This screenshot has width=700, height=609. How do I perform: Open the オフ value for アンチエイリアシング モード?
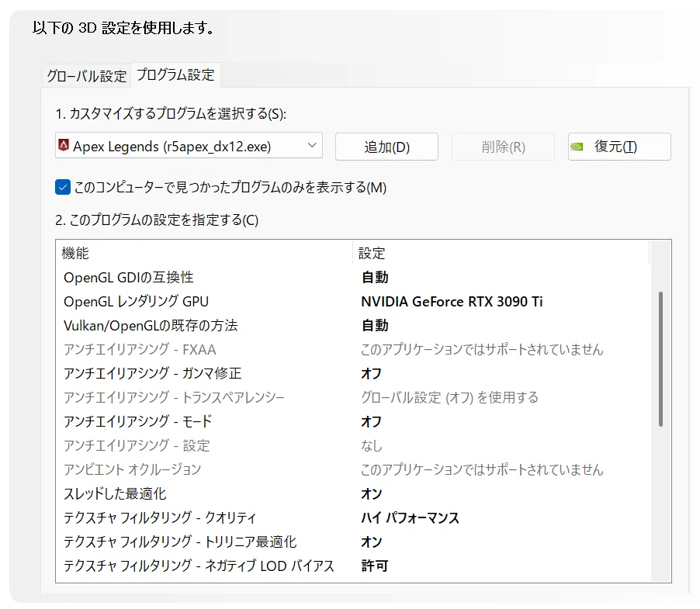[372, 421]
